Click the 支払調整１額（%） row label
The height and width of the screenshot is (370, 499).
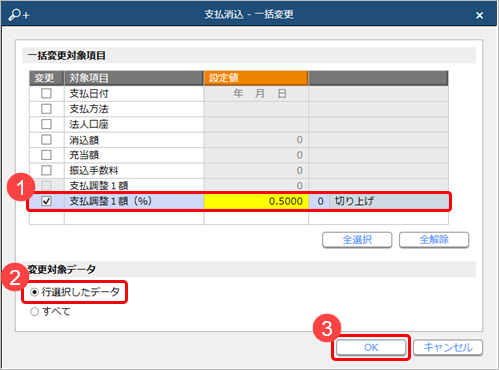pos(111,201)
